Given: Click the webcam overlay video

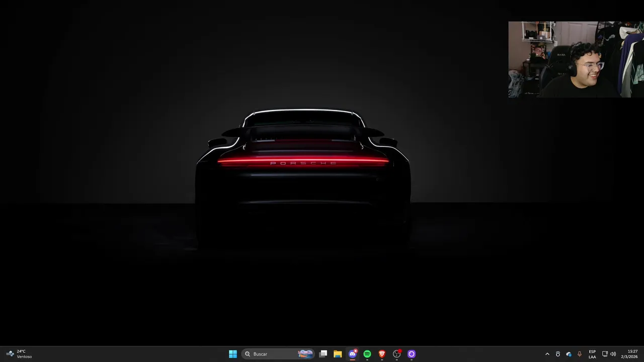Looking at the screenshot, I should [576, 59].
